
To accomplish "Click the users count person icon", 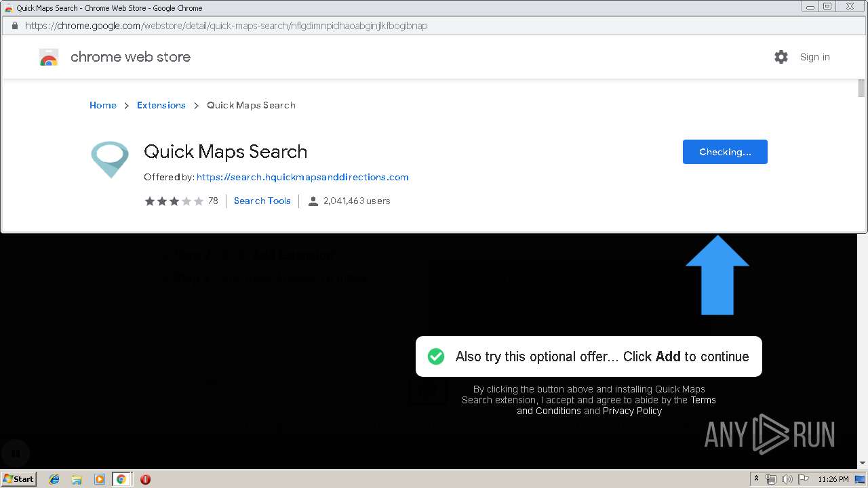I will pos(313,201).
